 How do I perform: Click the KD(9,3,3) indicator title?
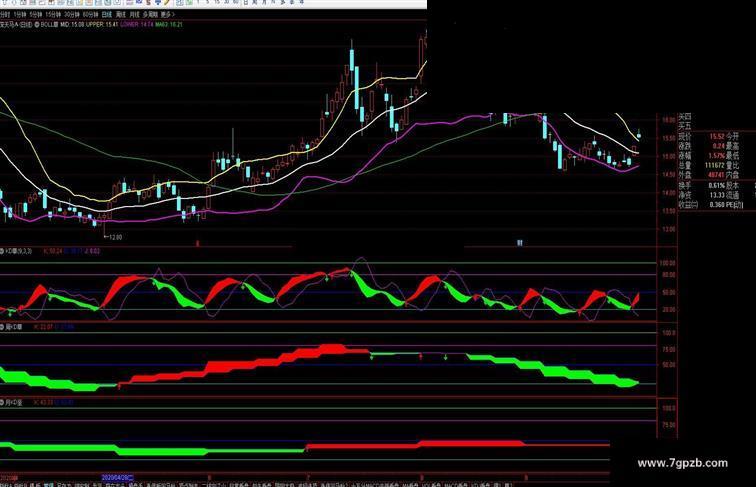[x=18, y=251]
